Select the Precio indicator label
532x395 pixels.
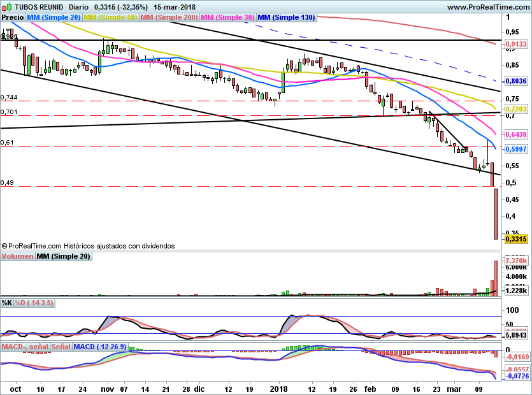point(13,17)
